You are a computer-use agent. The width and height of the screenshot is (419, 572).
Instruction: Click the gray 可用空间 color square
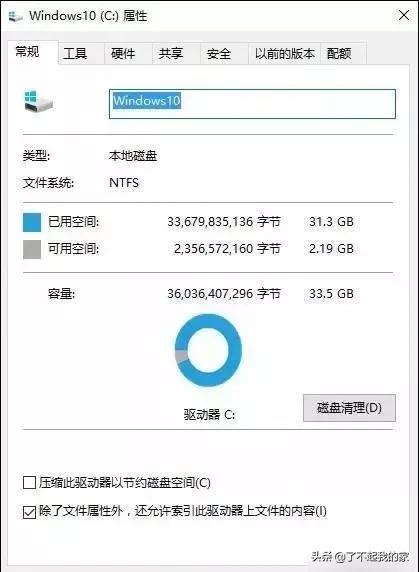[32, 249]
